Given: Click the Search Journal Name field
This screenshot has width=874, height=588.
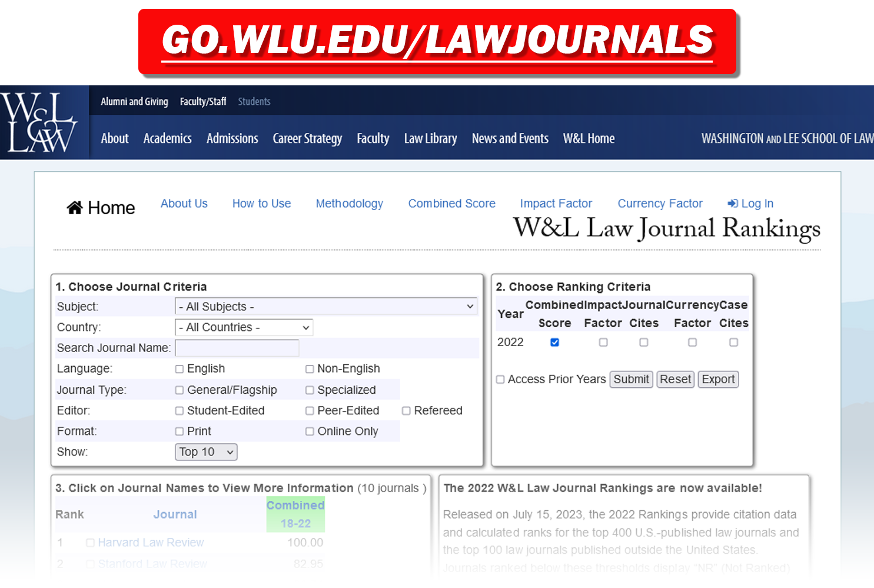Looking at the screenshot, I should (237, 348).
